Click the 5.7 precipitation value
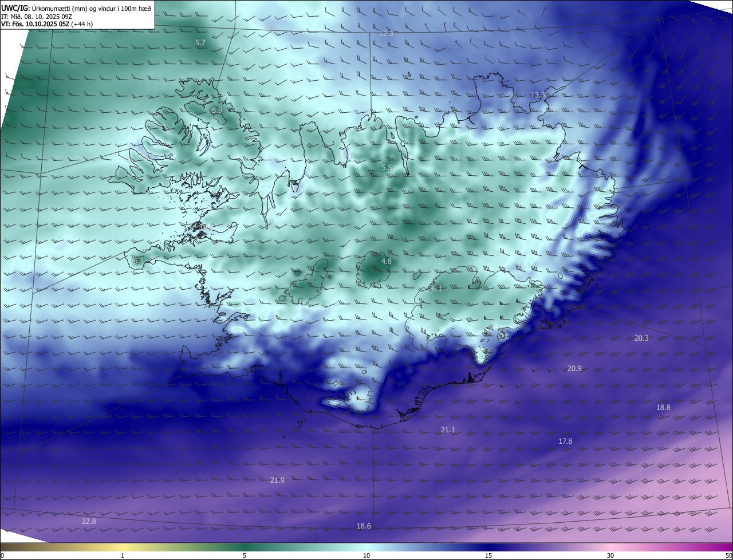Viewport: 733px width, 560px height. coord(200,43)
